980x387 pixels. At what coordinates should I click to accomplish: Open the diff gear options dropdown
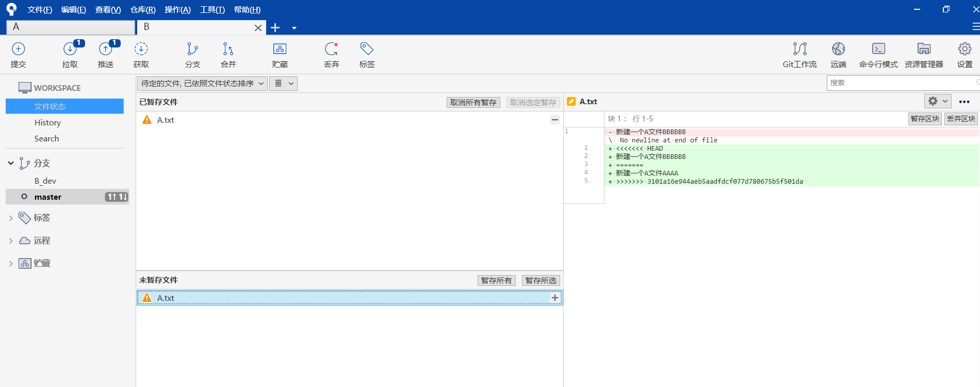click(937, 101)
